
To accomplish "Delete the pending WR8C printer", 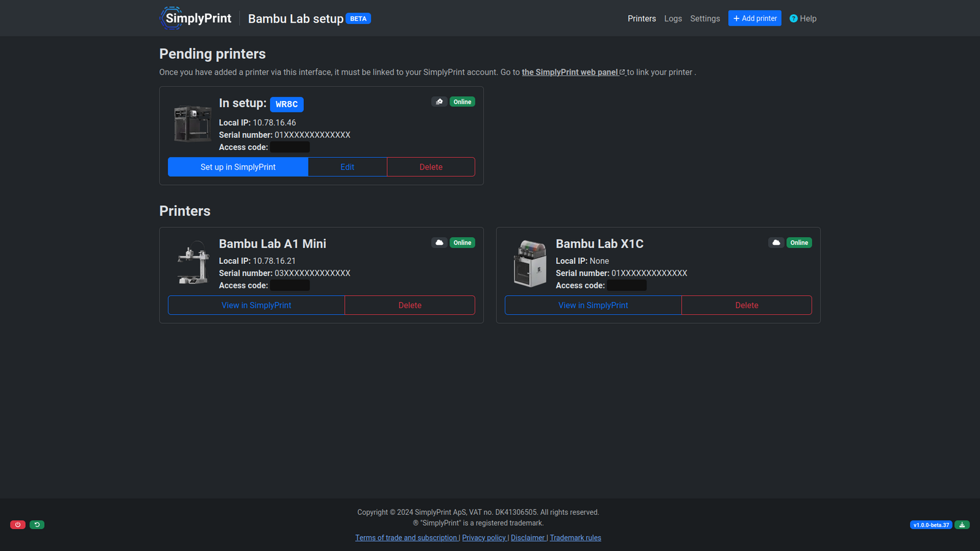I will coord(431,167).
